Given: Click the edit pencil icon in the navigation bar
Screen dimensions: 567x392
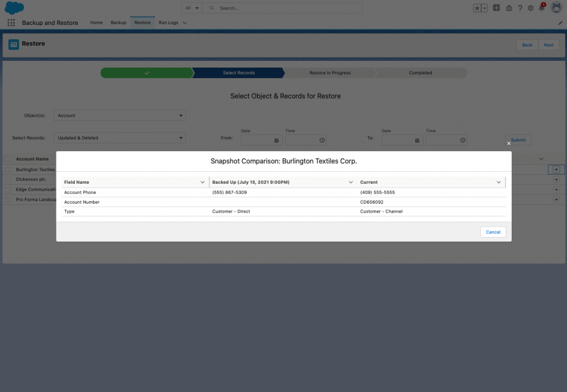Looking at the screenshot, I should (x=560, y=23).
